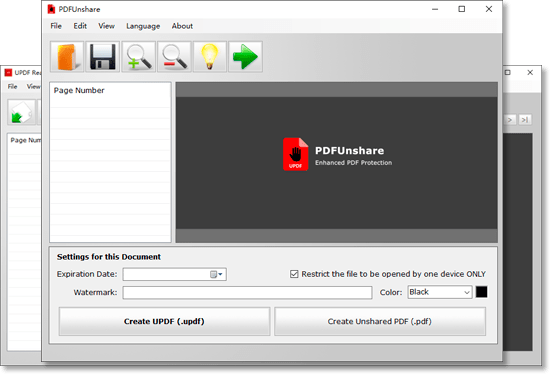
Task: Open a PDF with the orange folder icon
Action: (x=67, y=57)
